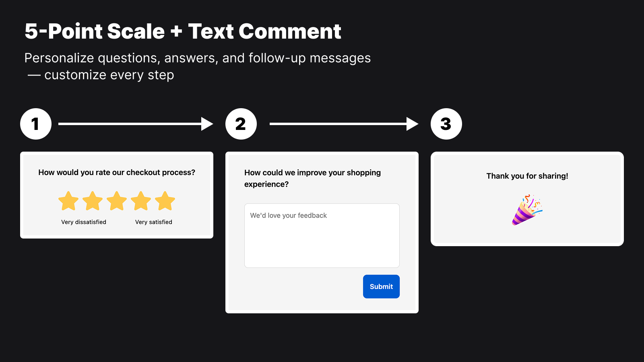This screenshot has height=362, width=644.
Task: Select the 'Very dissatisfied' label
Action: [x=83, y=222]
